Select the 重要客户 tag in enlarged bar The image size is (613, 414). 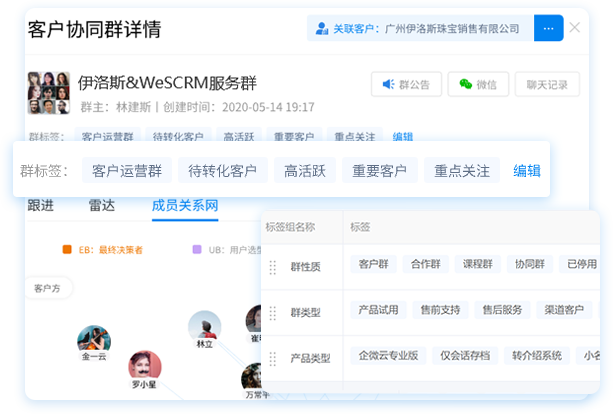click(380, 170)
